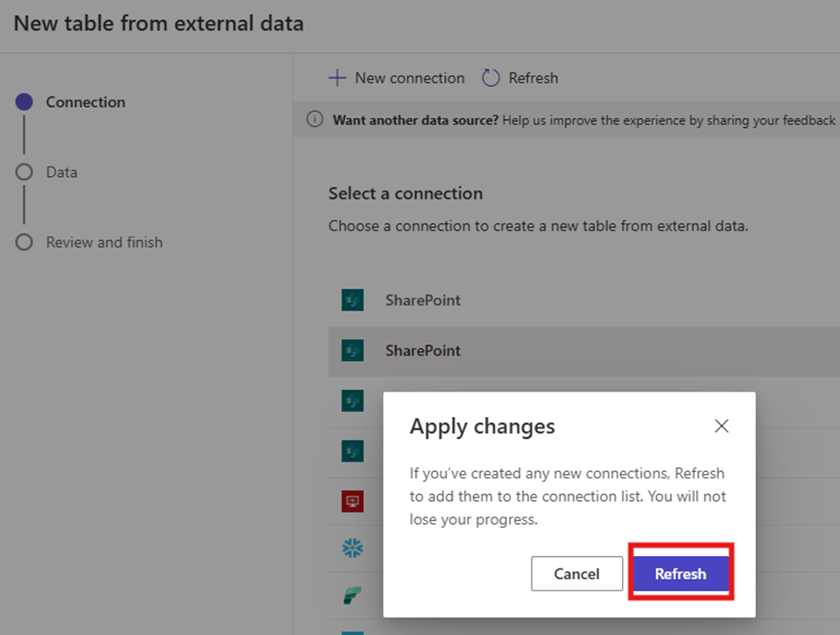Click the fourth SharePoint icon in the list
Image resolution: width=840 pixels, height=635 pixels.
point(352,451)
